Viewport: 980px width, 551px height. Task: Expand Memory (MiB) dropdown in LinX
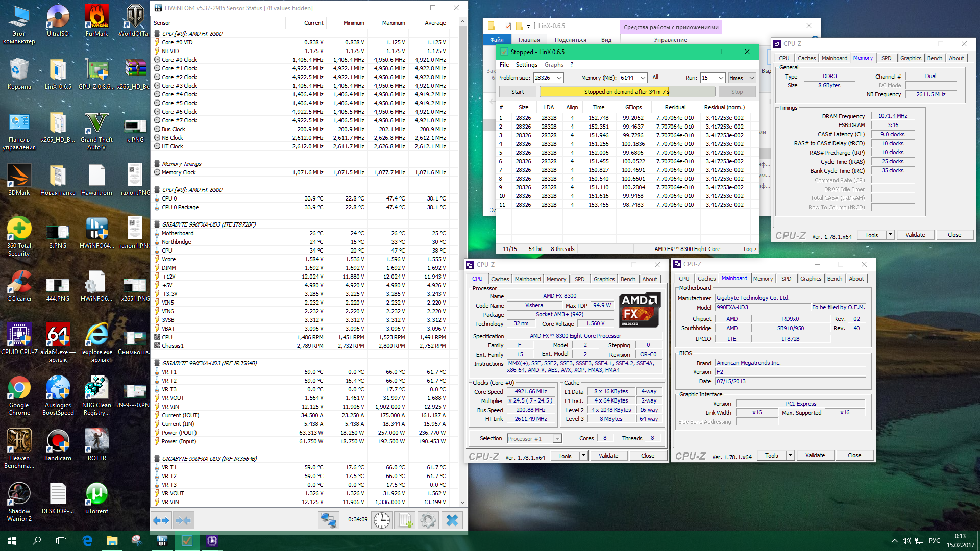point(643,78)
